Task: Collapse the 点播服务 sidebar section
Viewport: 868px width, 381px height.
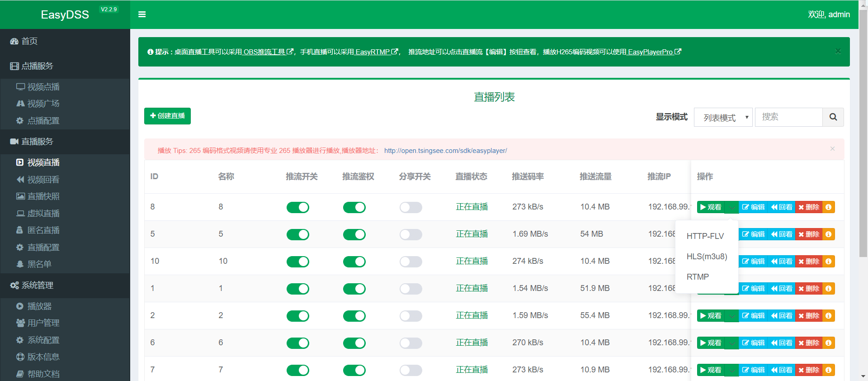Action: point(65,66)
